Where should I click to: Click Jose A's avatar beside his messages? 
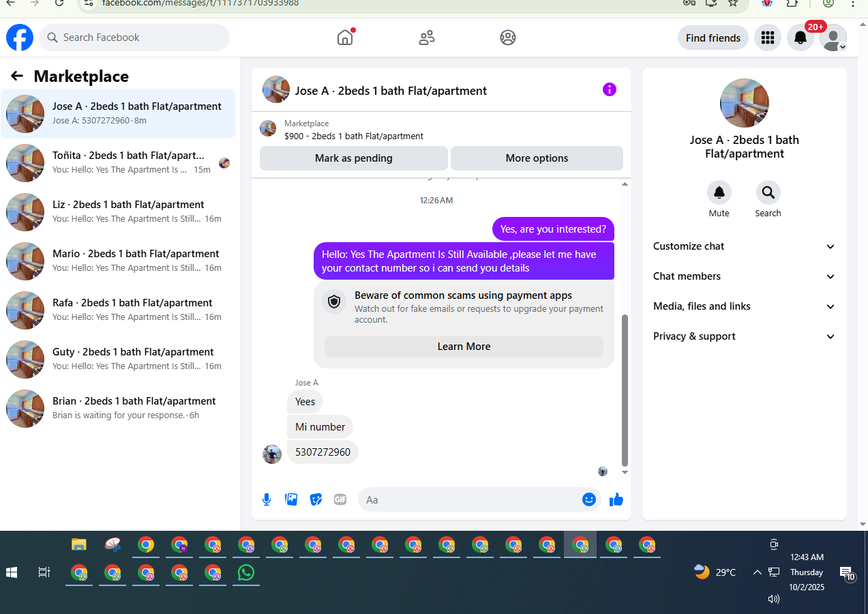(x=272, y=454)
